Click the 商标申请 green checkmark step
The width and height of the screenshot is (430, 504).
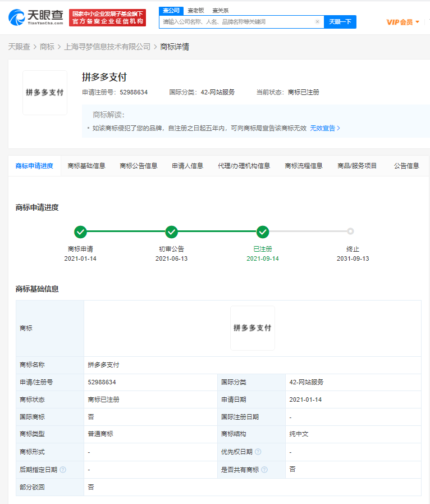tap(80, 231)
